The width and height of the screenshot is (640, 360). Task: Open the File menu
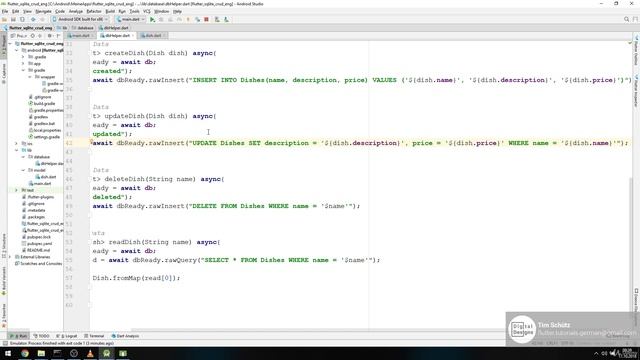coord(5,11)
